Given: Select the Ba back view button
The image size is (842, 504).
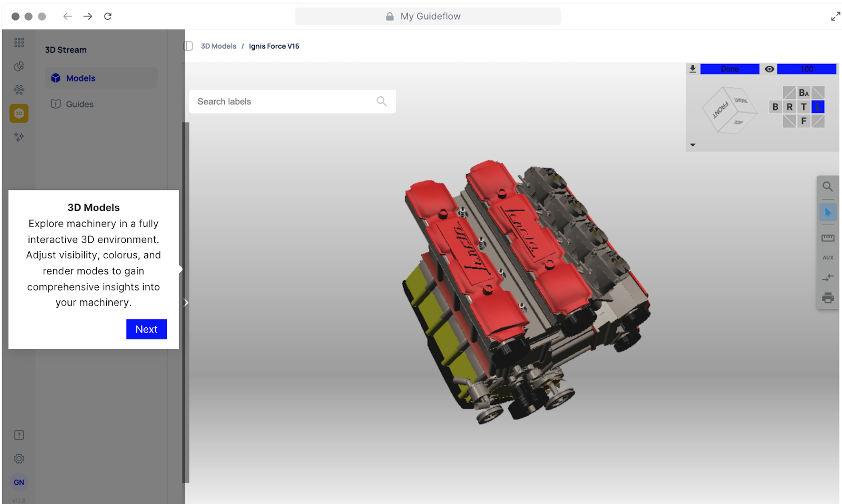Looking at the screenshot, I should 804,93.
